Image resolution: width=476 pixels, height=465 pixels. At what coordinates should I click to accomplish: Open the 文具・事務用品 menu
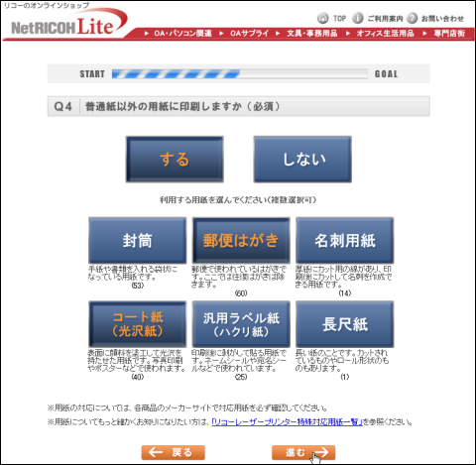[x=312, y=34]
